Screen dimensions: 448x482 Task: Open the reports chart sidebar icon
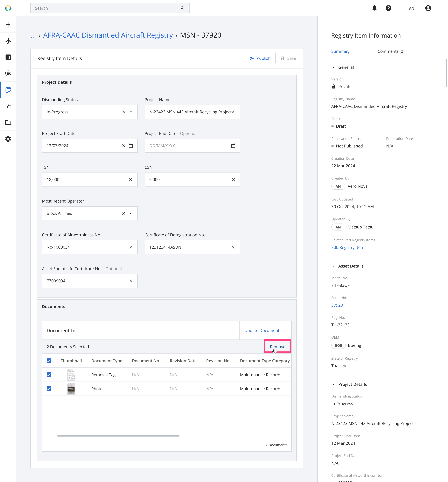(8, 57)
